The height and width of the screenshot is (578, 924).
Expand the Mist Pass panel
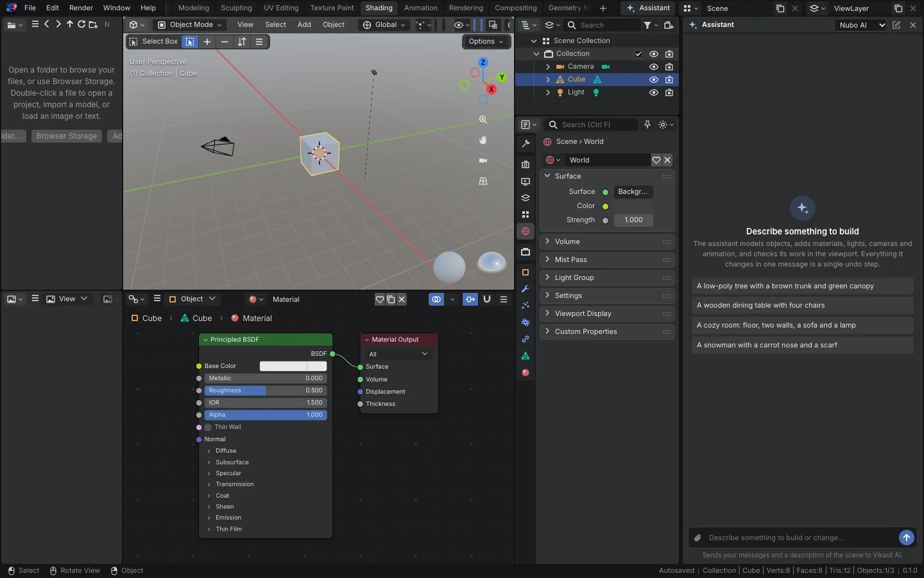pos(607,259)
